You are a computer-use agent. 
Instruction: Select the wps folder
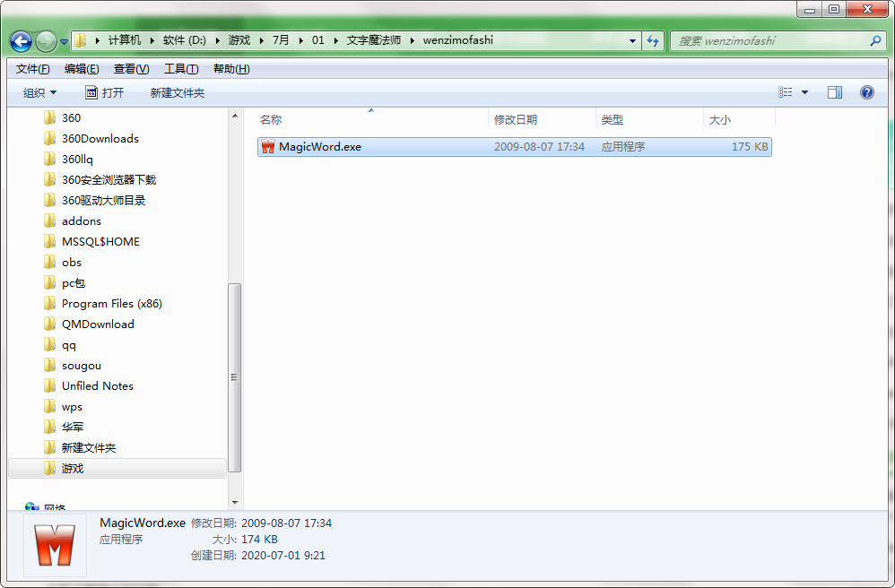(72, 407)
